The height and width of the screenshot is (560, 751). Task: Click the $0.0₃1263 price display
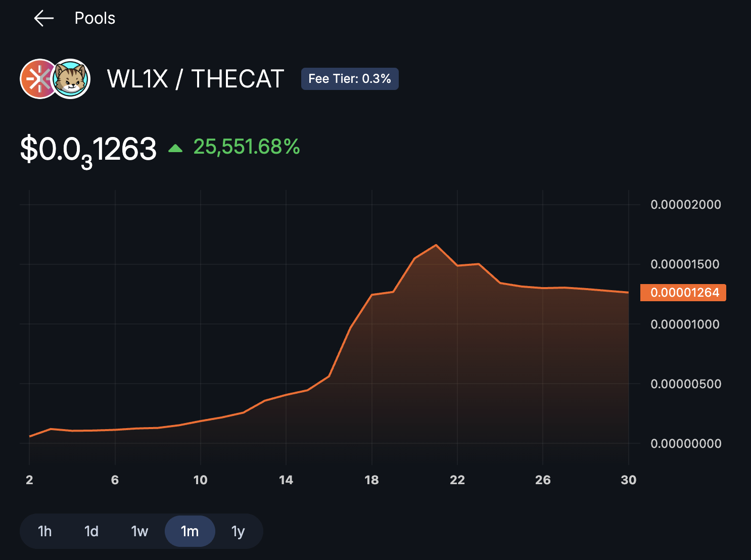(88, 150)
